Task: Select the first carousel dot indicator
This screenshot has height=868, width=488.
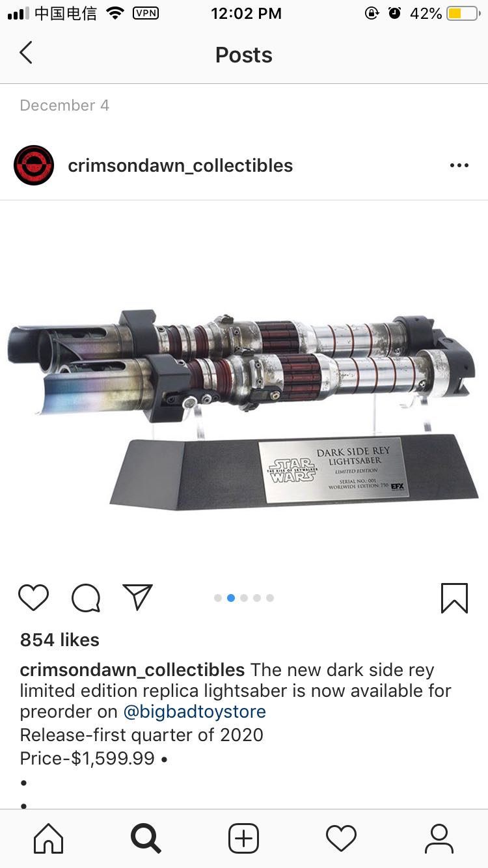Action: pyautogui.click(x=218, y=598)
